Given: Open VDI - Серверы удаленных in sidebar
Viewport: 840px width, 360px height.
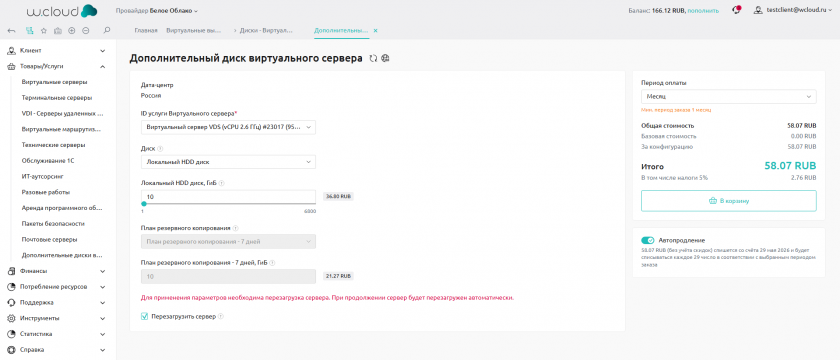Looking at the screenshot, I should pos(62,114).
